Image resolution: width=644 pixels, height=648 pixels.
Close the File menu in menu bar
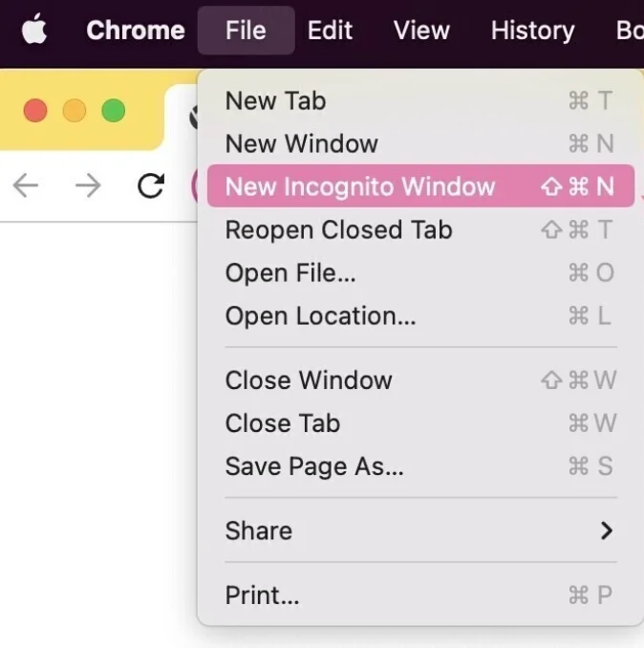(x=246, y=31)
